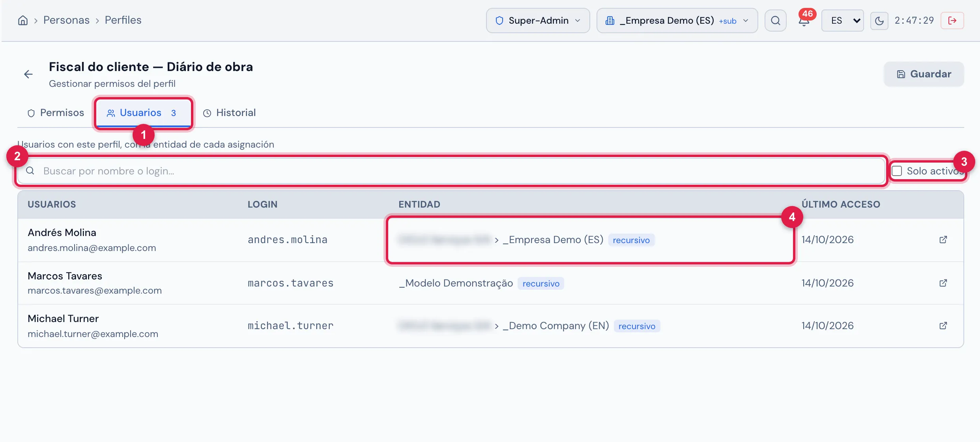The image size is (980, 442).
Task: Open notifications bell with 46 badge
Action: coord(804,21)
